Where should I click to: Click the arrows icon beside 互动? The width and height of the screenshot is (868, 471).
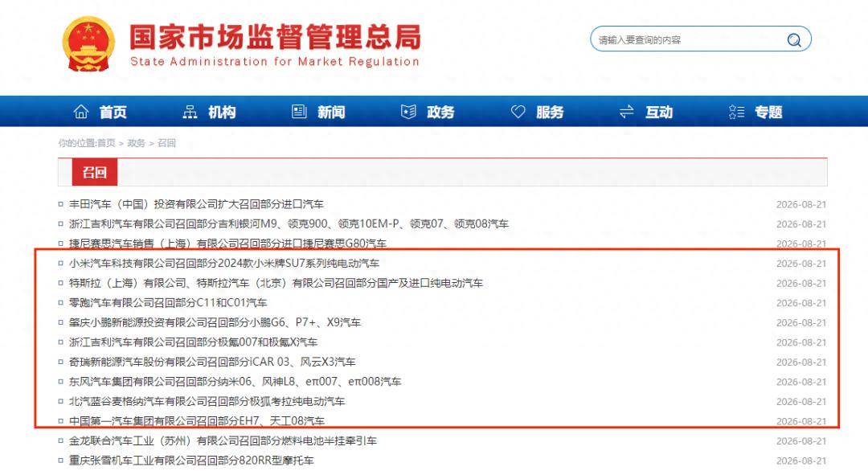627,112
